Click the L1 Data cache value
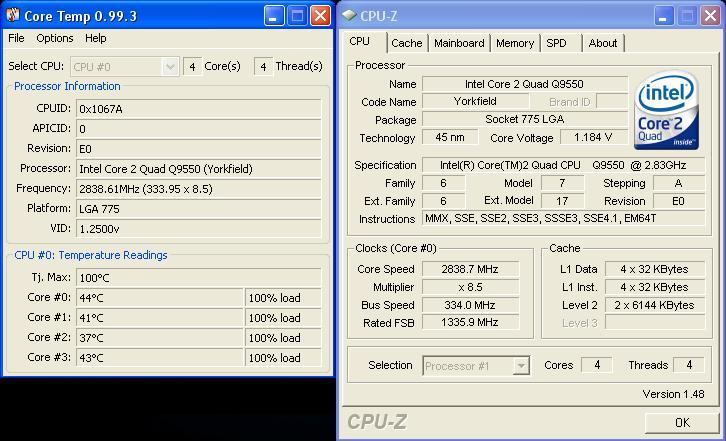726x441 pixels. tap(655, 269)
